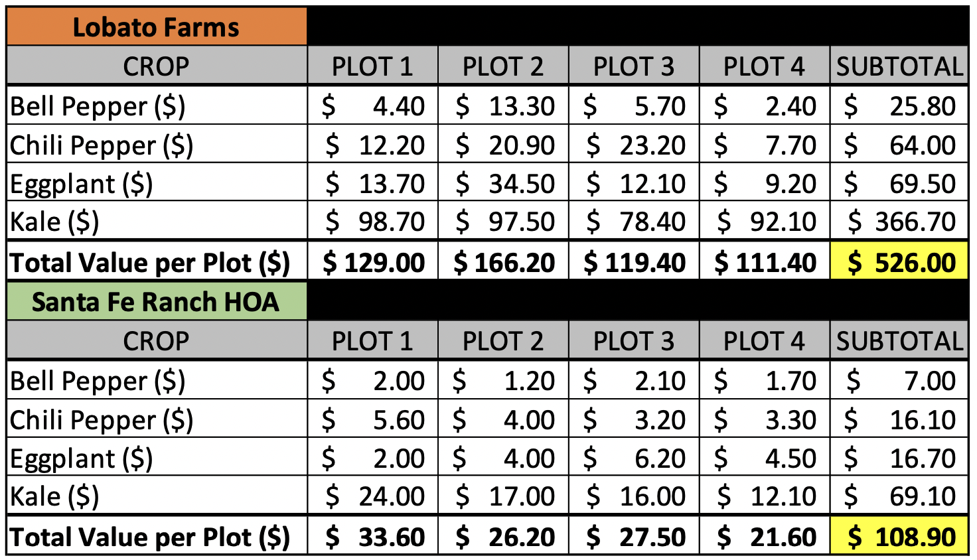Select the $6.20 Eggplant Plot 3 cell
Screen dimensions: 977x560
point(634,458)
